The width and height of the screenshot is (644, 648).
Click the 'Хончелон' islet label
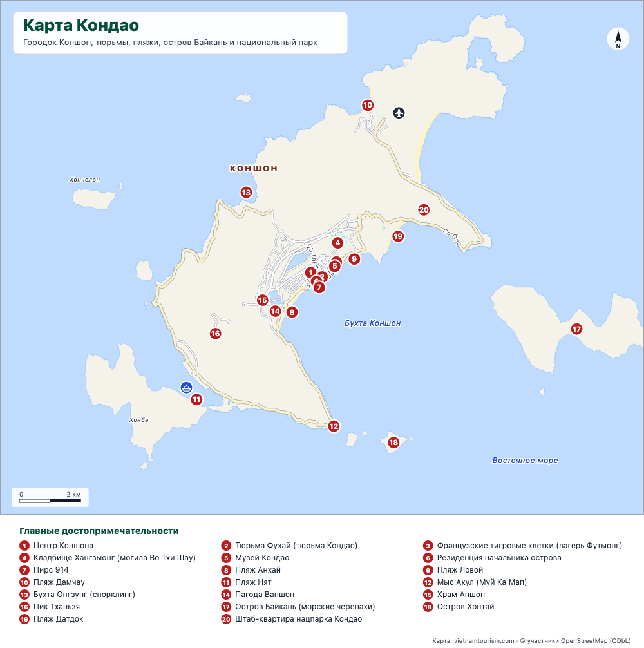tap(84, 180)
